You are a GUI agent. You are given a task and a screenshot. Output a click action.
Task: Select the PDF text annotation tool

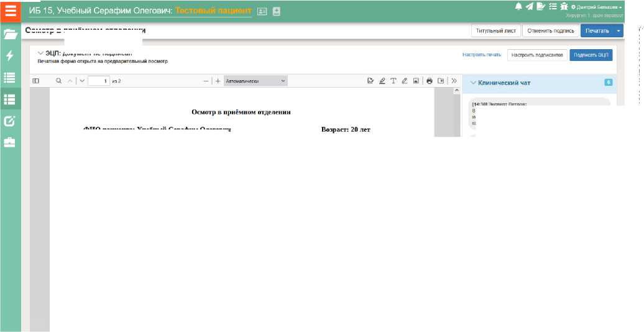[393, 81]
